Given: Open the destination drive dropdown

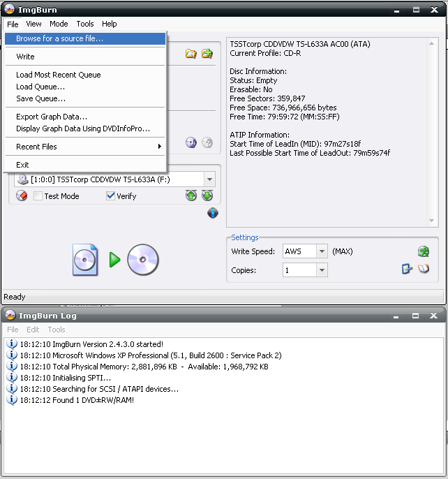Looking at the screenshot, I should [x=209, y=179].
